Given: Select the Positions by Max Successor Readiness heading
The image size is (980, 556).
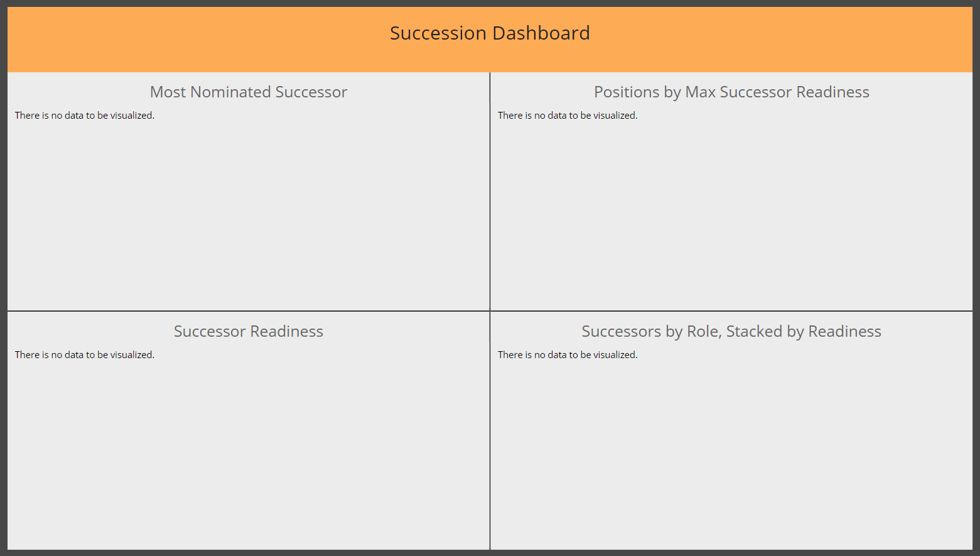Looking at the screenshot, I should (x=731, y=92).
